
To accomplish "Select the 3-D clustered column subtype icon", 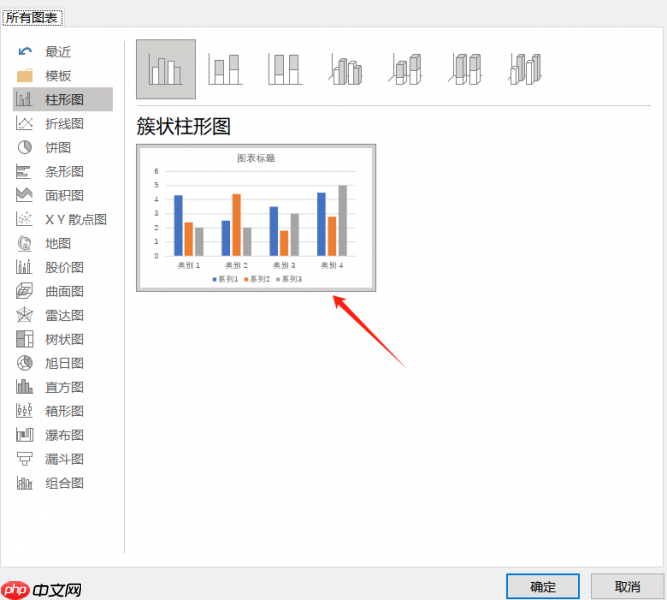I will pyautogui.click(x=345, y=69).
